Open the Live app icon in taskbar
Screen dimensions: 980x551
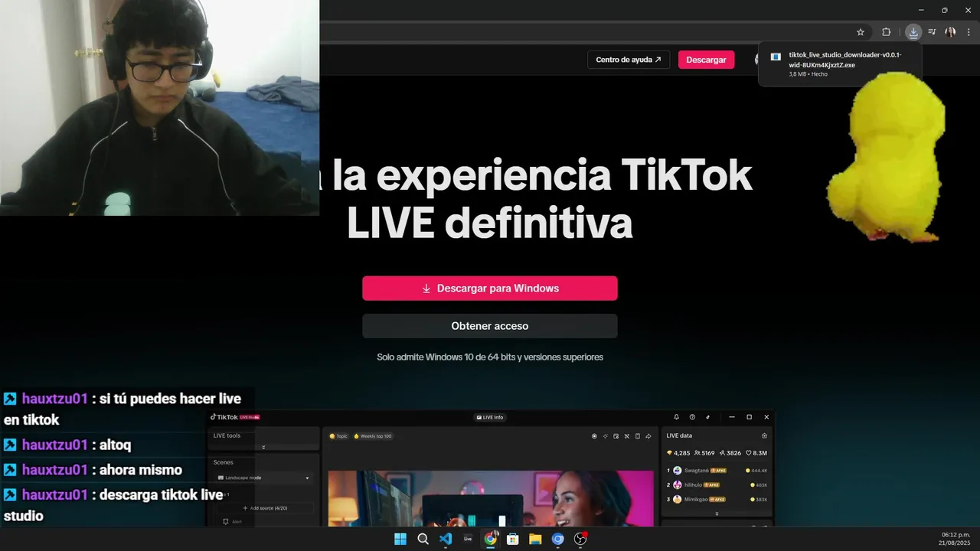468,539
